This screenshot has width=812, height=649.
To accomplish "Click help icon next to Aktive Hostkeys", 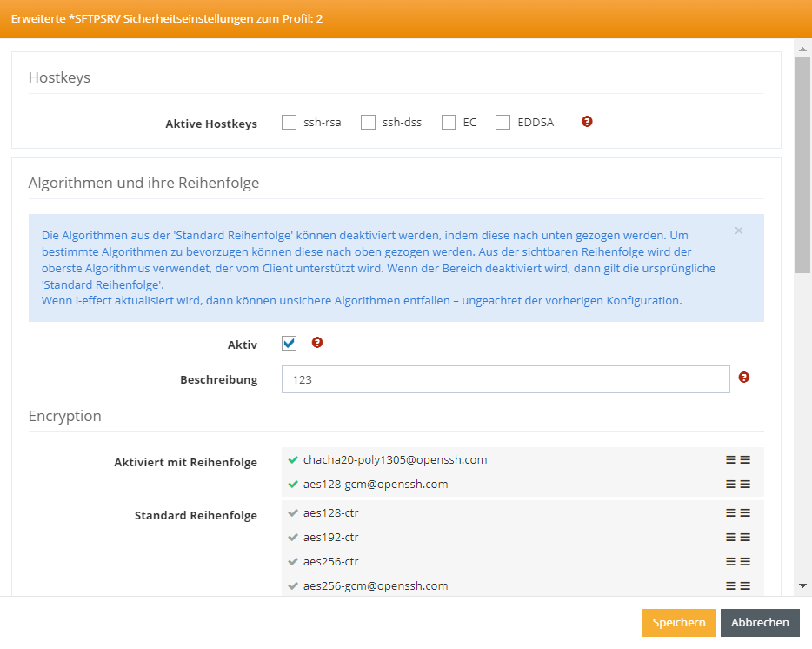I will click(587, 122).
